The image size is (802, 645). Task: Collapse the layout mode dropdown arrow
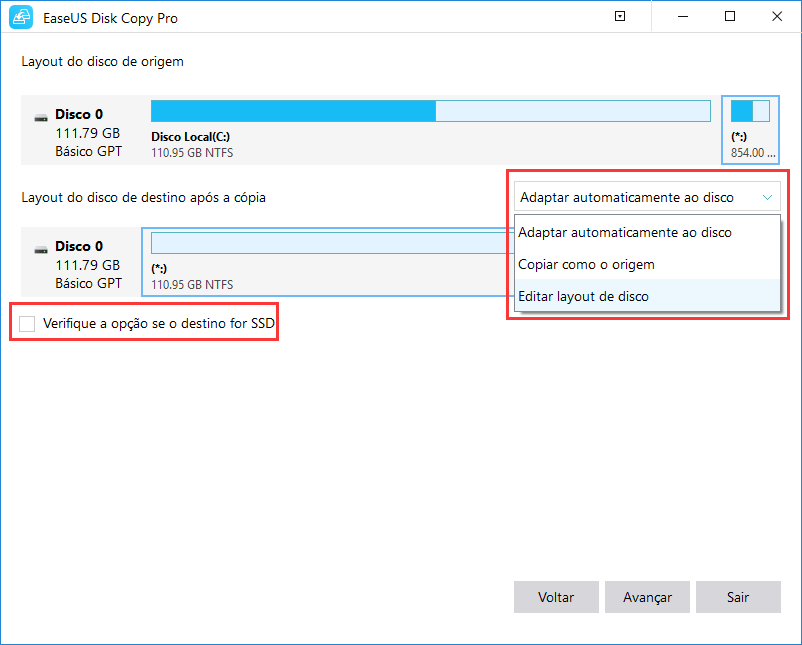767,197
